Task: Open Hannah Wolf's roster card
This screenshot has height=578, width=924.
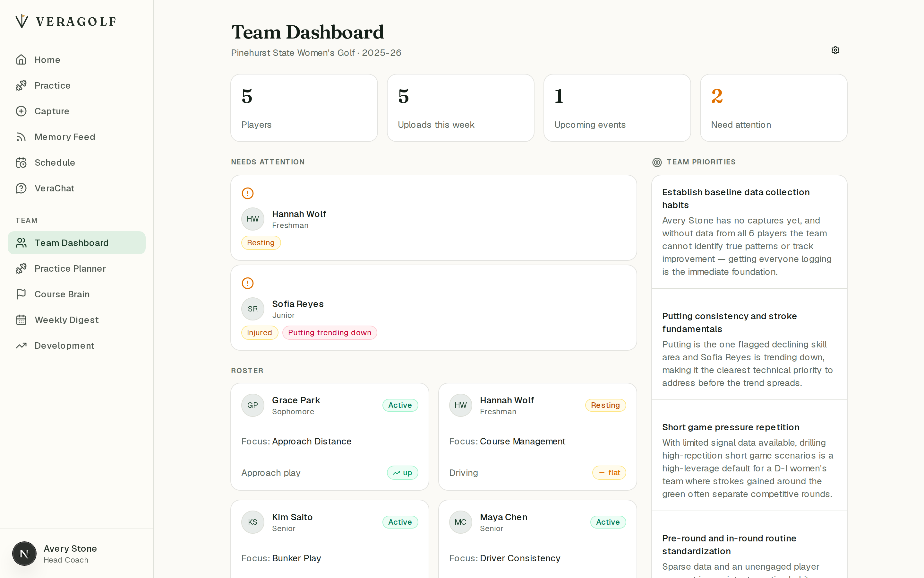Action: tap(538, 437)
